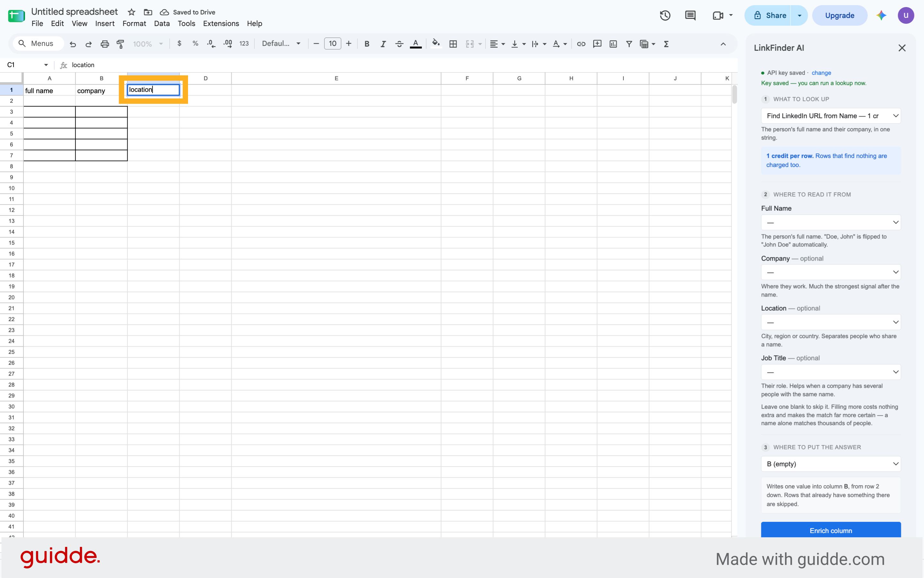The image size is (924, 578).
Task: Open the Borders tool
Action: (x=453, y=44)
